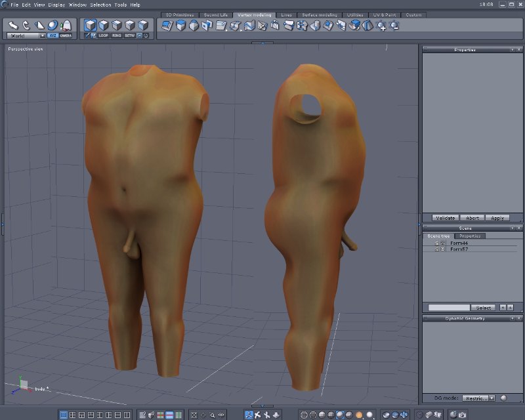Open the Selection menu
The image size is (525, 420).
100,5
